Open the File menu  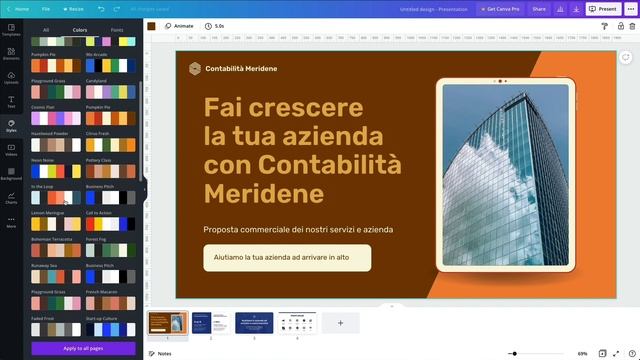[x=46, y=9]
